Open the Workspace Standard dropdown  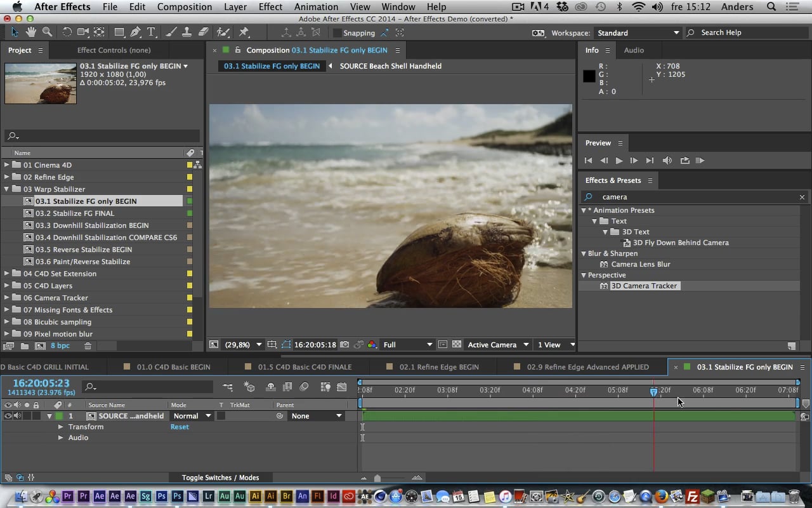[638, 33]
